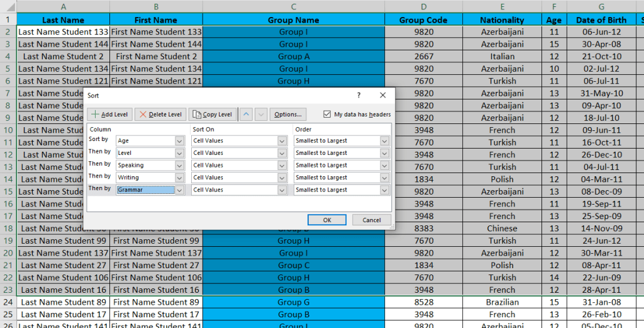Viewport: 644px width, 328px height.
Task: Click the Add Level button
Action: [110, 115]
